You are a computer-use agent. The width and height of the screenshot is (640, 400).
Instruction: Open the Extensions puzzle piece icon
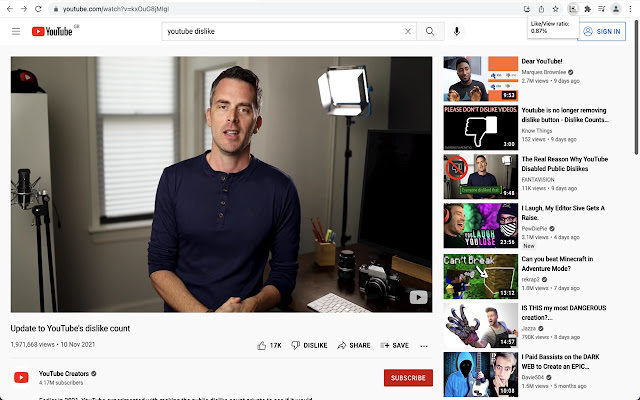point(587,9)
